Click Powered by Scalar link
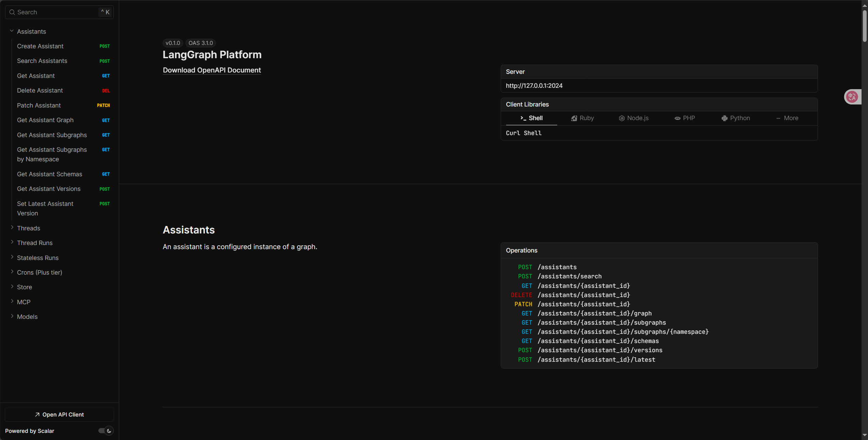Viewport: 868px width, 440px height. (x=30, y=431)
